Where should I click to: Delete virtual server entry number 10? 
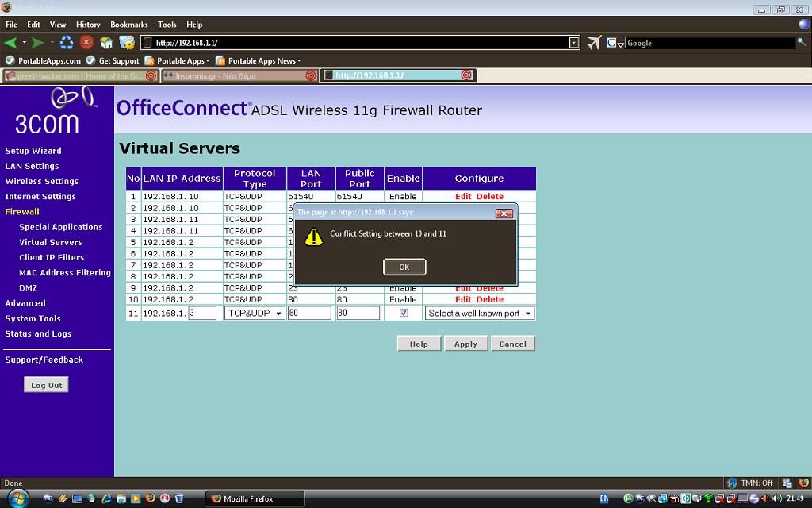490,299
